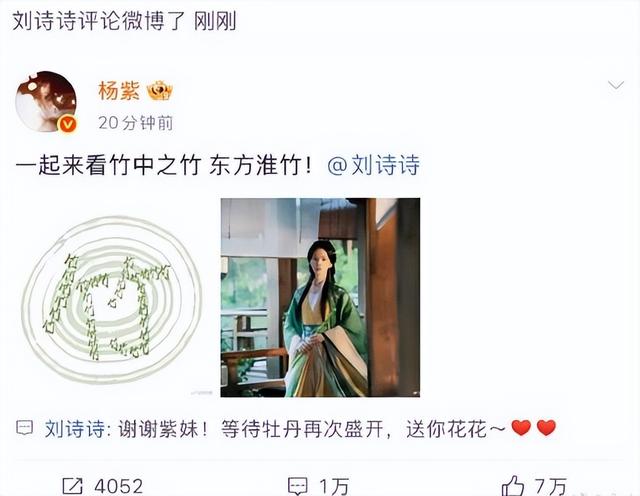
Task: Click the 刘诗诗评论微博了 notification header
Action: coord(99,21)
